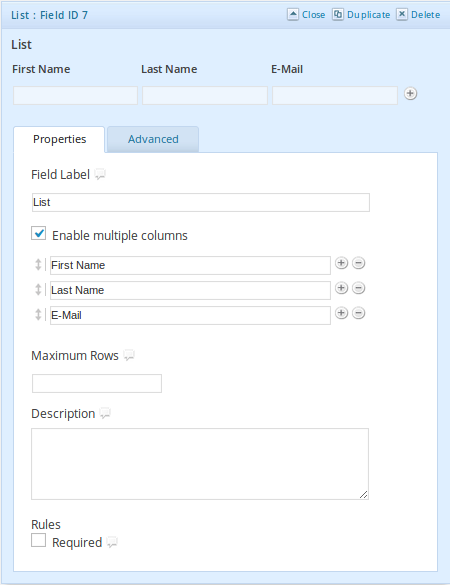Click the Close arrow icon in header

tap(293, 15)
